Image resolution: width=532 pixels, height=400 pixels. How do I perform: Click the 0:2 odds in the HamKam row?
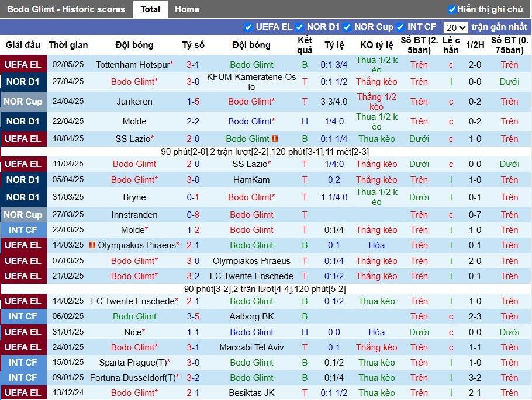tap(334, 180)
